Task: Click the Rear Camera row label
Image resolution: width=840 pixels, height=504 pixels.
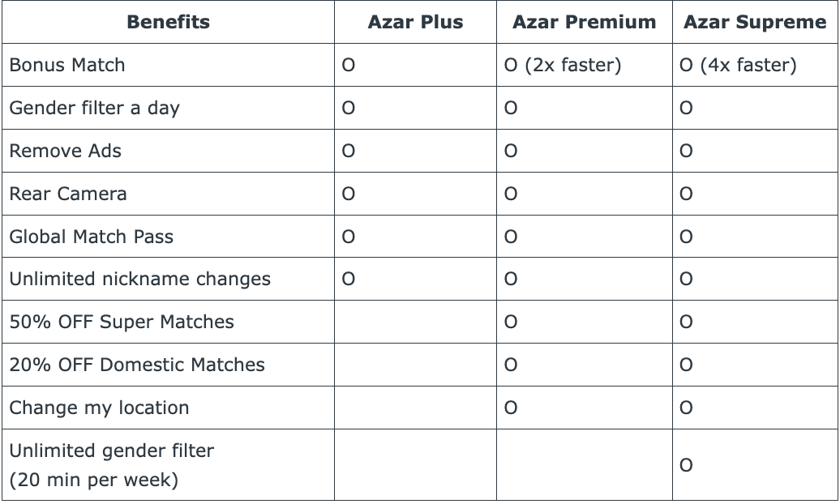Action: pos(68,194)
